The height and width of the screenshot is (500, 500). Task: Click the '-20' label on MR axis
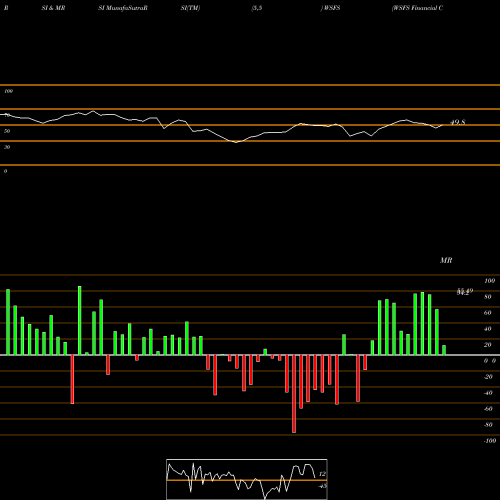click(x=488, y=377)
